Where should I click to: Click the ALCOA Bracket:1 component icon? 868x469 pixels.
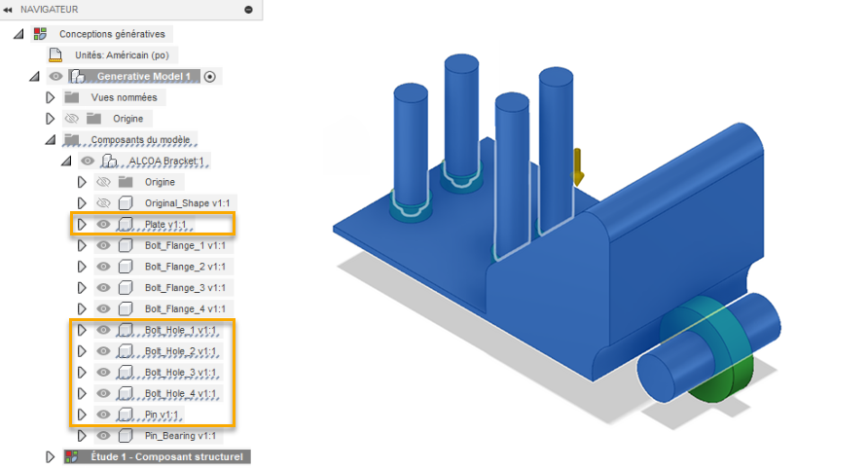click(110, 161)
